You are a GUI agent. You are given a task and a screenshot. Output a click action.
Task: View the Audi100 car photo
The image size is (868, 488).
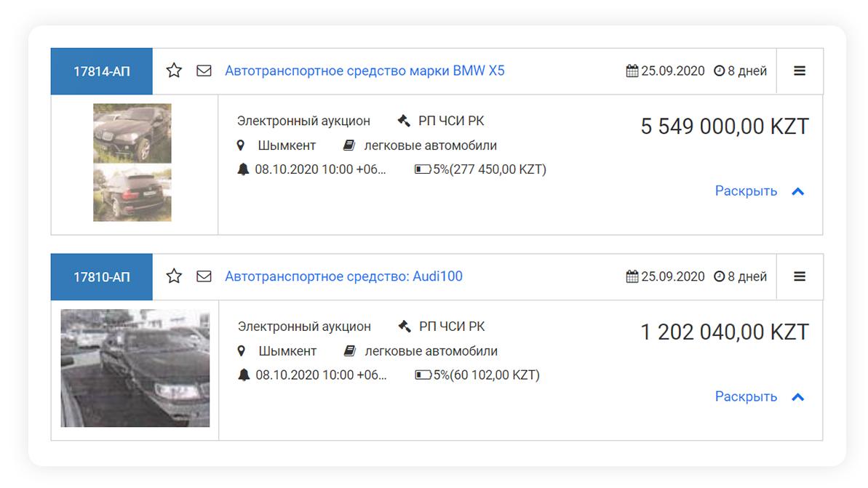pos(135,368)
